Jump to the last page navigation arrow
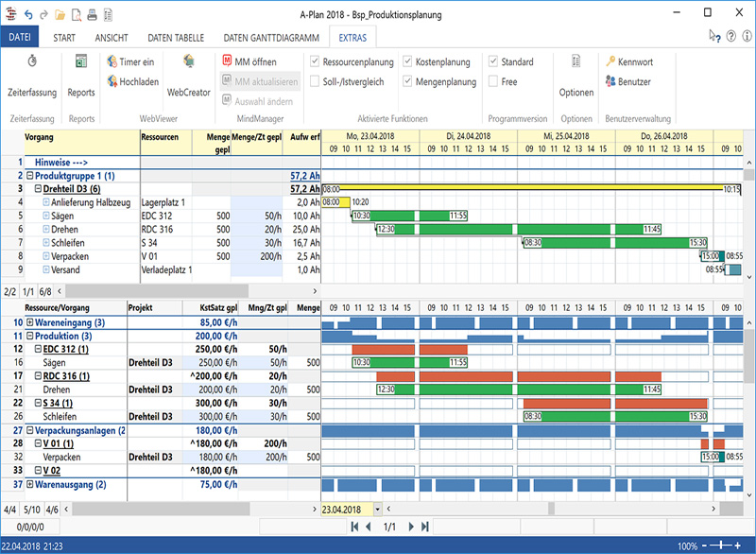Screen dimensions: 756x554 (424, 527)
